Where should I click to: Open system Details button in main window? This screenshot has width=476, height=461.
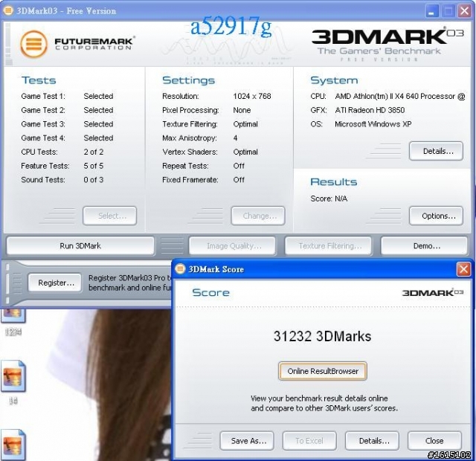pos(437,151)
